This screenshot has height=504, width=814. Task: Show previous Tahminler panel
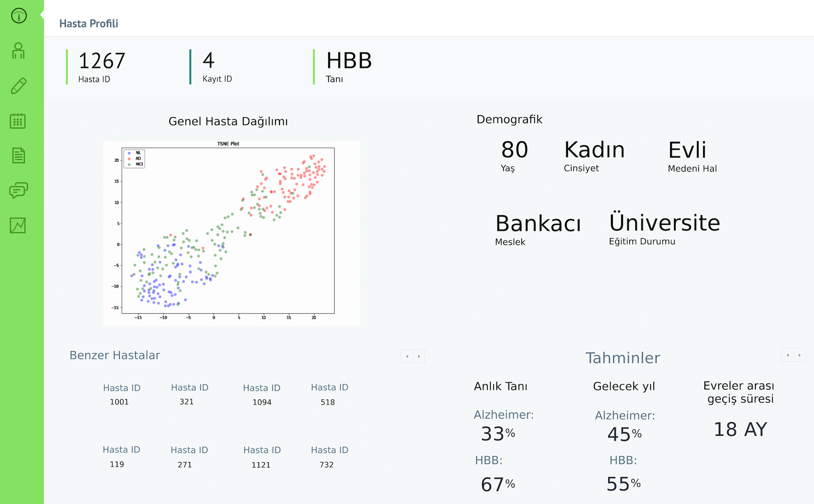(x=787, y=355)
